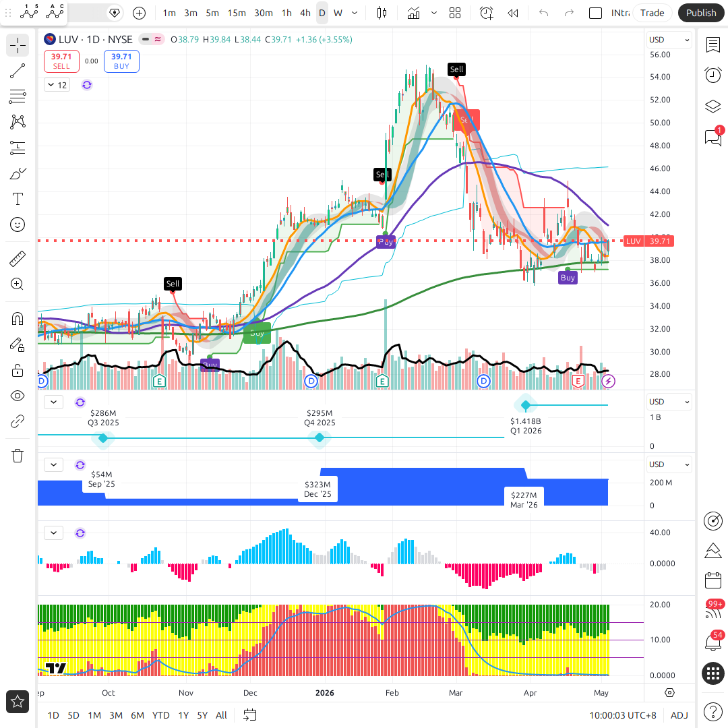Select the text annotation tool

coord(18,199)
